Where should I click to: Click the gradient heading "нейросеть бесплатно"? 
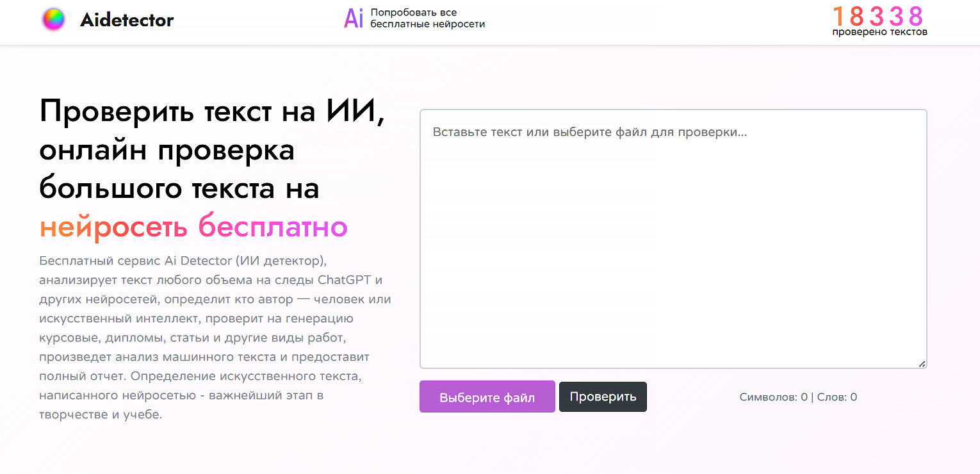tap(193, 227)
